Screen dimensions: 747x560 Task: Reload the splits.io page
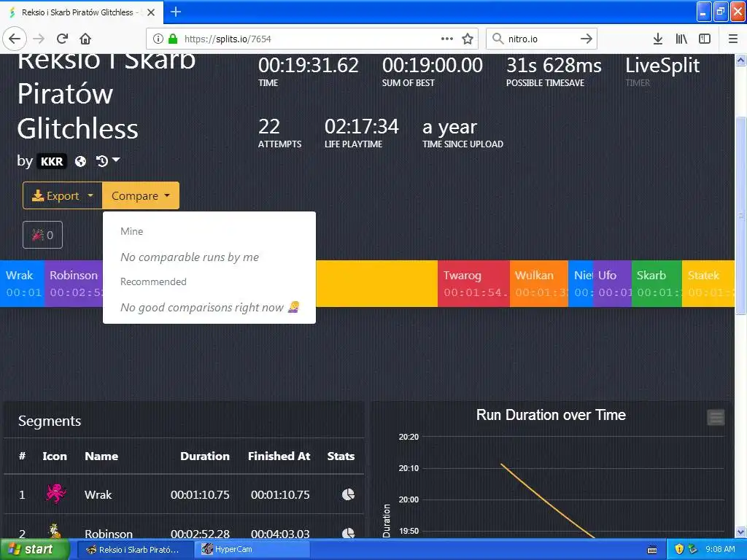[x=63, y=39]
